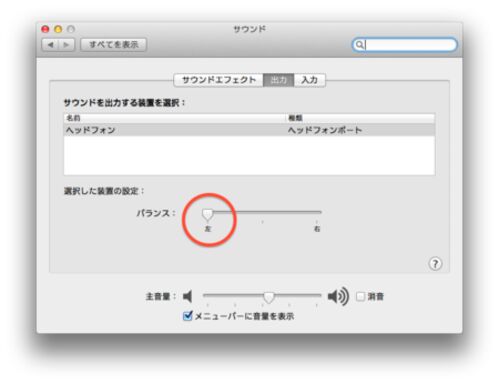500x384 pixels.
Task: Click the 名前 column header
Action: [x=175, y=118]
